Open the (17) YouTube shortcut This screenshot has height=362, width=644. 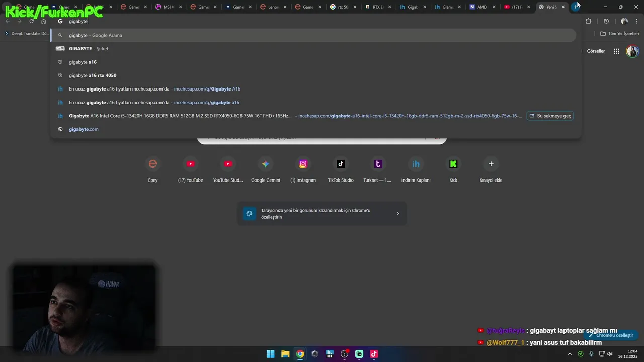click(191, 169)
